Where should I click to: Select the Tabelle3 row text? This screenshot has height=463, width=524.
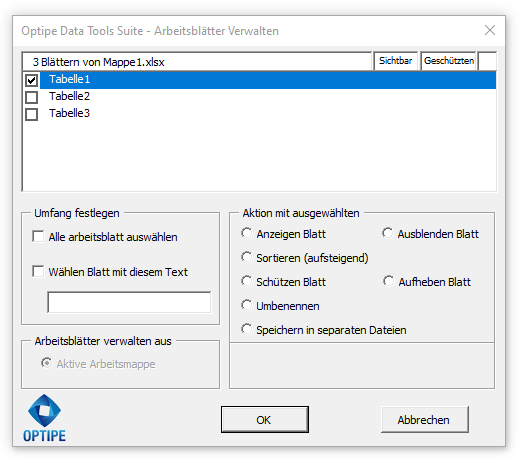(70, 114)
